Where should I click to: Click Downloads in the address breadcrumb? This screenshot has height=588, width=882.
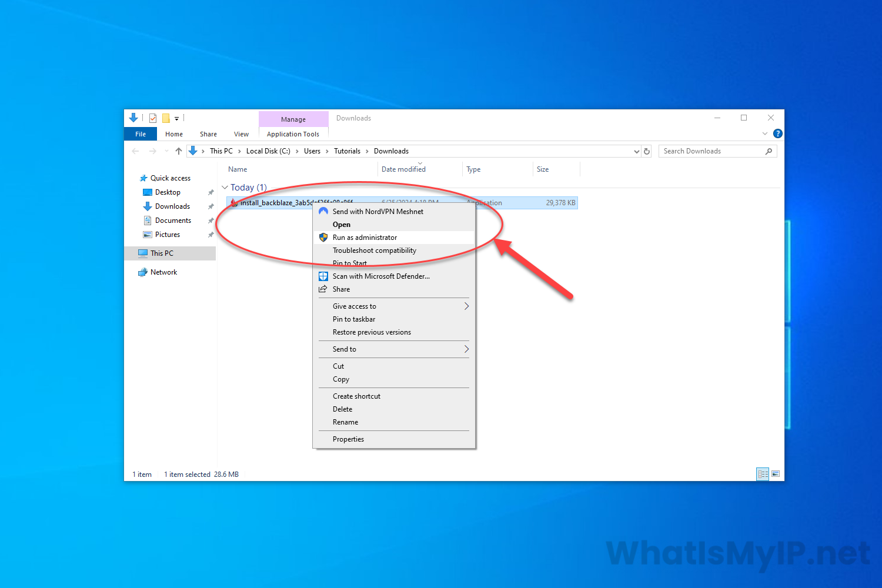[x=391, y=151]
